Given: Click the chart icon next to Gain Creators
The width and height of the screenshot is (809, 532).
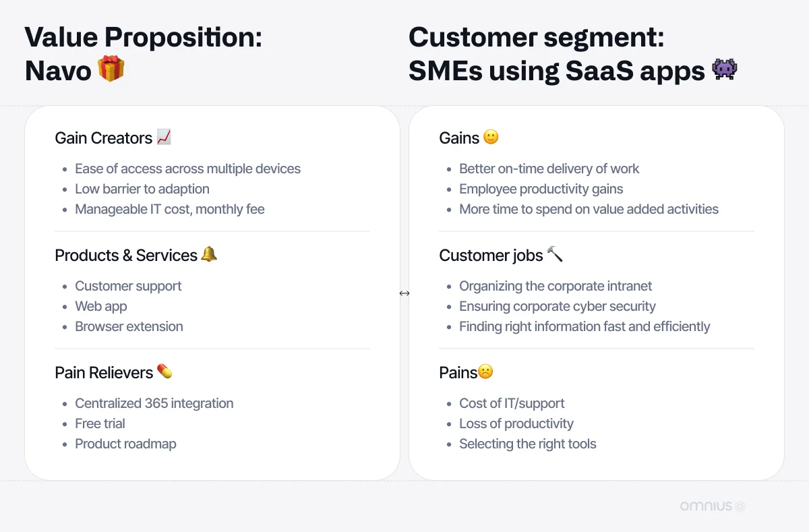Looking at the screenshot, I should point(164,138).
